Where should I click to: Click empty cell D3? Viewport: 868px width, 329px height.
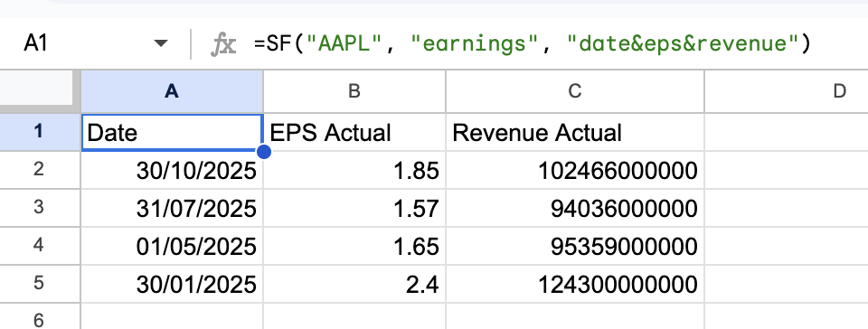786,208
